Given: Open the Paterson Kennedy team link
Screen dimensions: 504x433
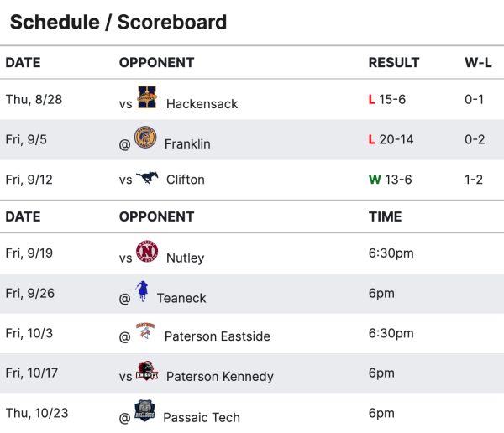Looking at the screenshot, I should click(x=220, y=377).
